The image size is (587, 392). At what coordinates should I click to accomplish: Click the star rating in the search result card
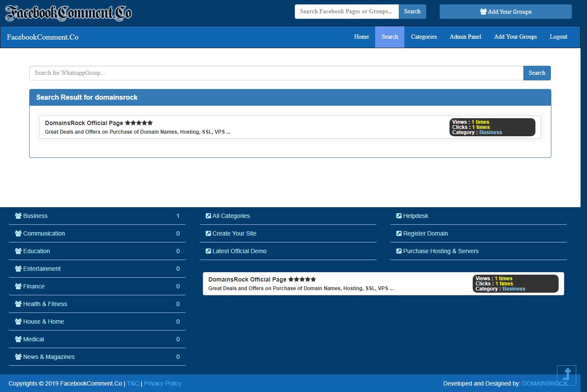(139, 123)
